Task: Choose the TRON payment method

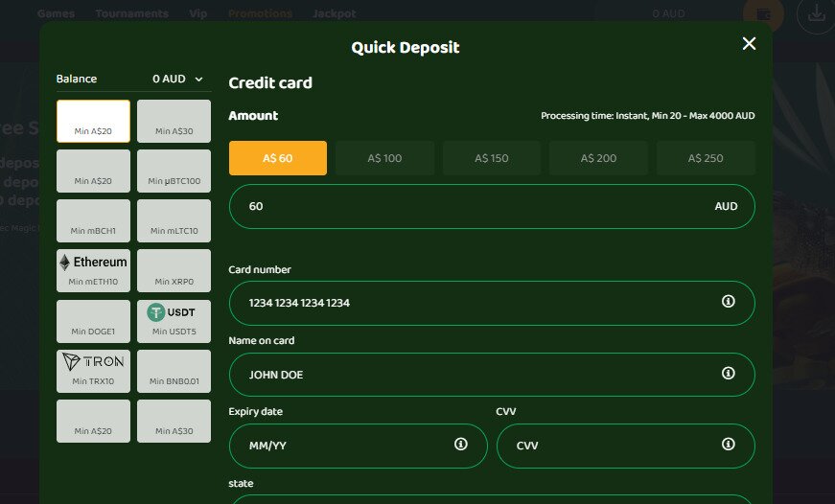Action: 93,371
